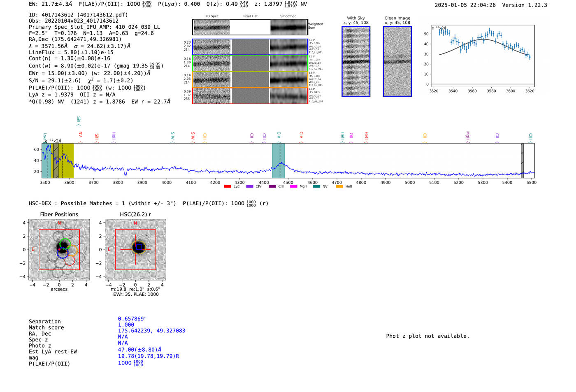The width and height of the screenshot is (576, 392).
Task: Click the red N marker in Fiber Positions
Action: coord(59,223)
